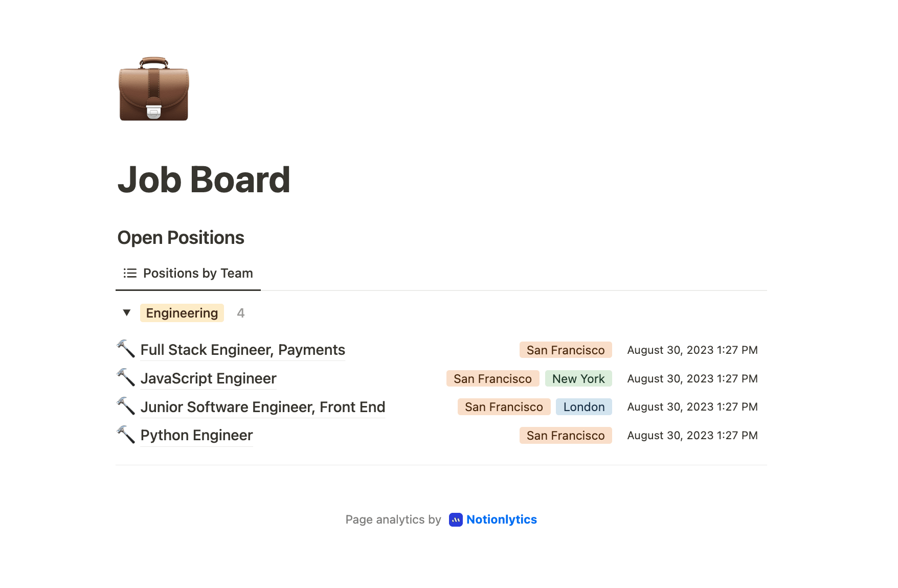Click the green New York tag
This screenshot has width=898, height=588.
click(578, 378)
